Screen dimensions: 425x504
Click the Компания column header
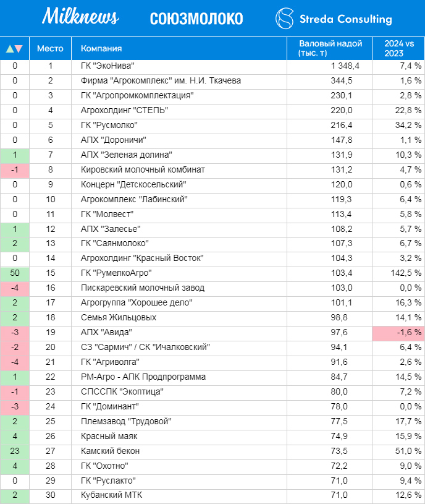pyautogui.click(x=179, y=48)
